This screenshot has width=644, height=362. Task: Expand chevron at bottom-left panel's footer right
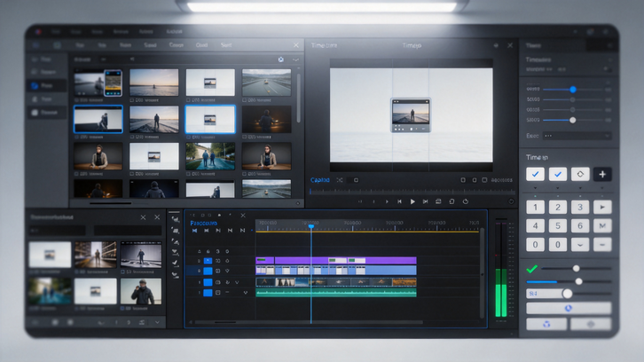click(157, 323)
